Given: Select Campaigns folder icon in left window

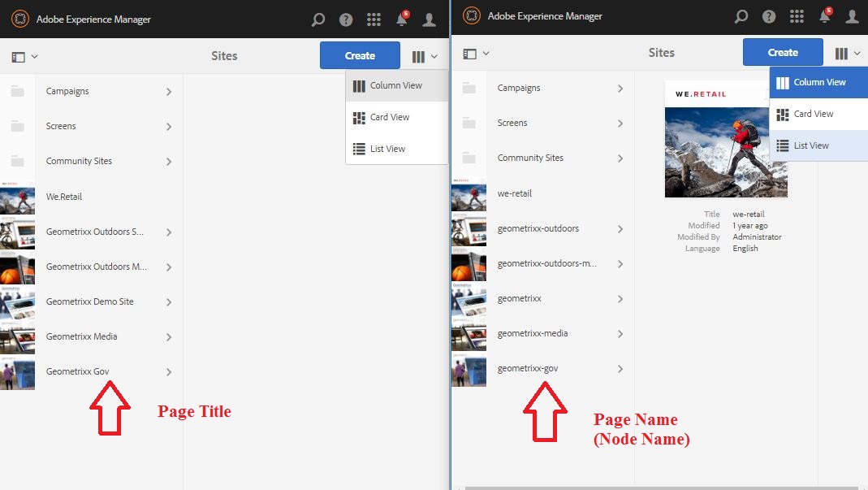Looking at the screenshot, I should pyautogui.click(x=18, y=91).
